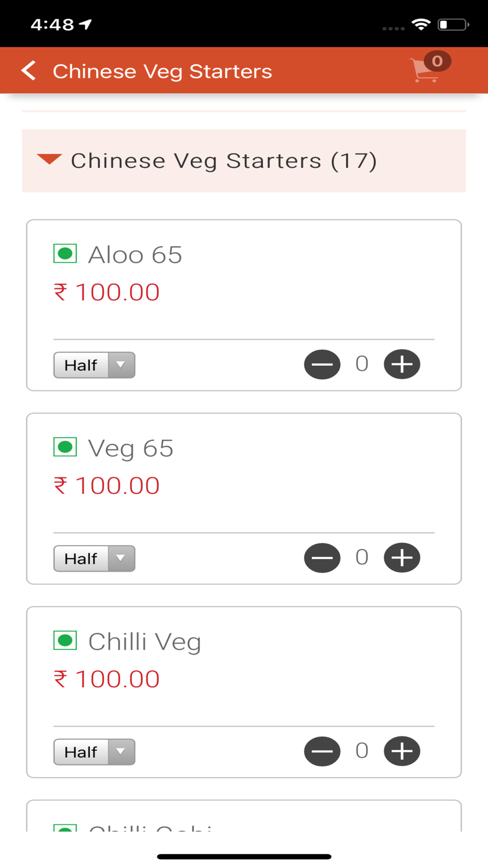Decrease Aloo 65 quantity with minus
Image resolution: width=488 pixels, height=868 pixels.
322,364
